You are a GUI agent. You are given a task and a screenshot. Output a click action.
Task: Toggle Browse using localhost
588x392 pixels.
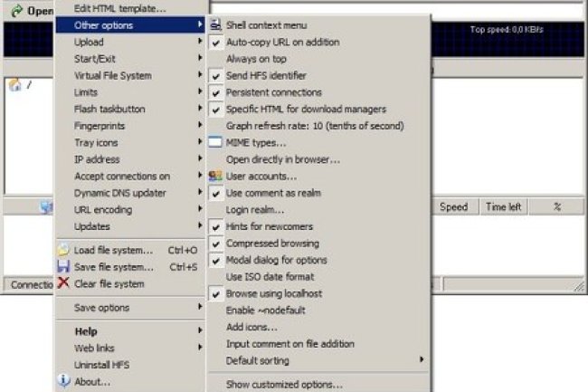click(319, 293)
